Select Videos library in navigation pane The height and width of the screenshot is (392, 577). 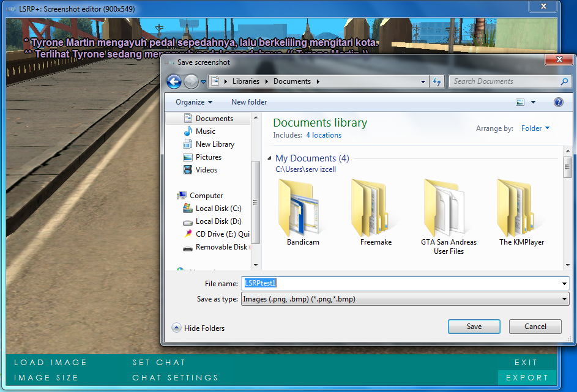tap(206, 170)
